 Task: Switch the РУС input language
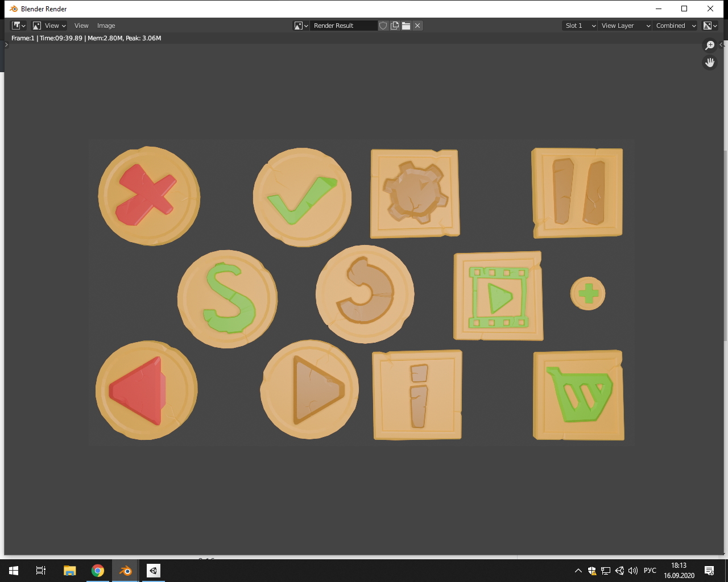(x=650, y=571)
